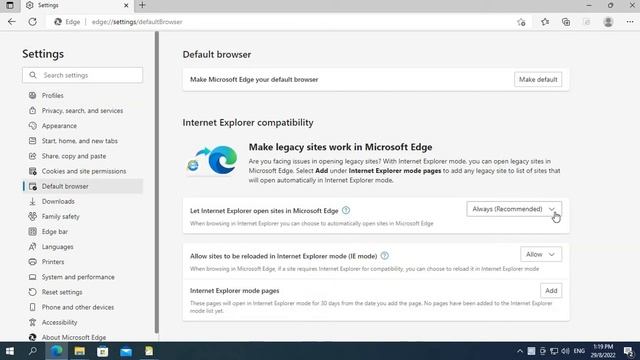The width and height of the screenshot is (640, 360).
Task: Open the notification center icon
Action: tap(629, 351)
